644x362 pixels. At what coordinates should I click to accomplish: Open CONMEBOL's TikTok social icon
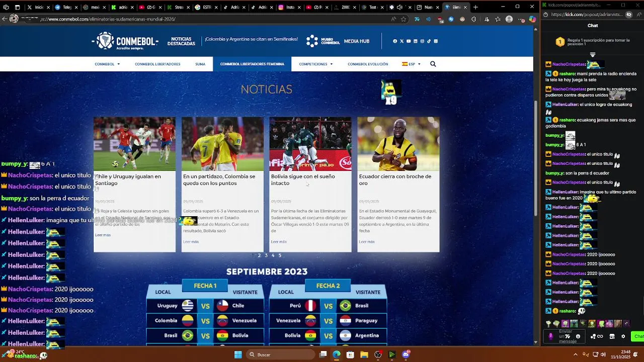tap(429, 41)
